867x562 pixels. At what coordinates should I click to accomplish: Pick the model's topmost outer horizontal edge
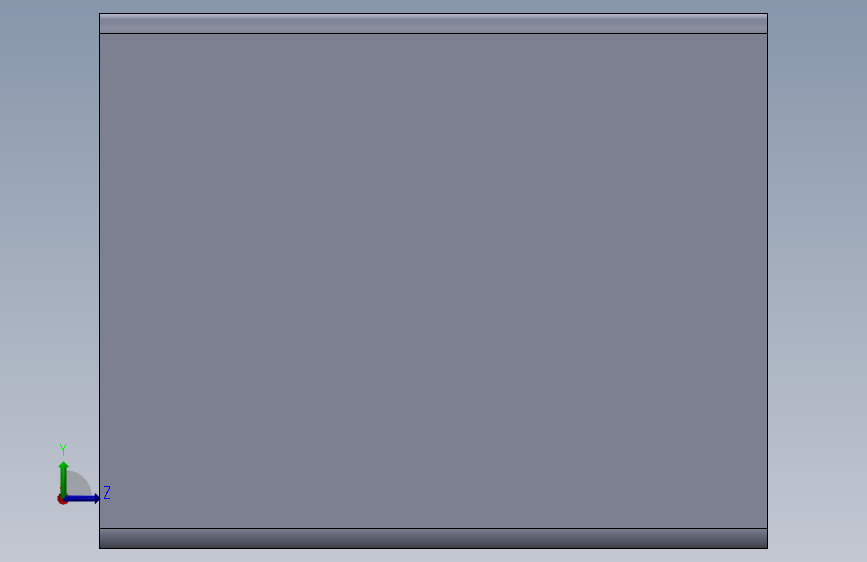tap(434, 13)
